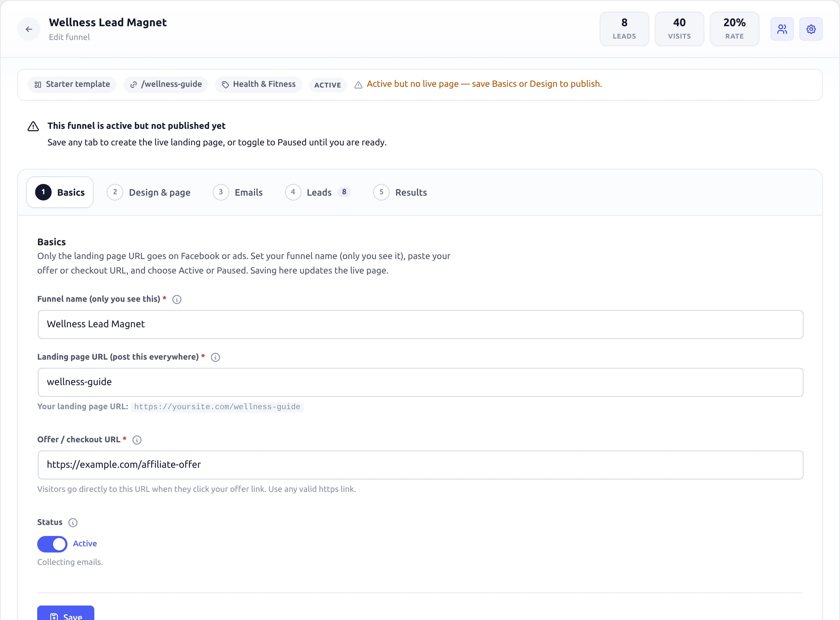The width and height of the screenshot is (840, 620).
Task: Click the Starter template chip
Action: click(x=72, y=84)
